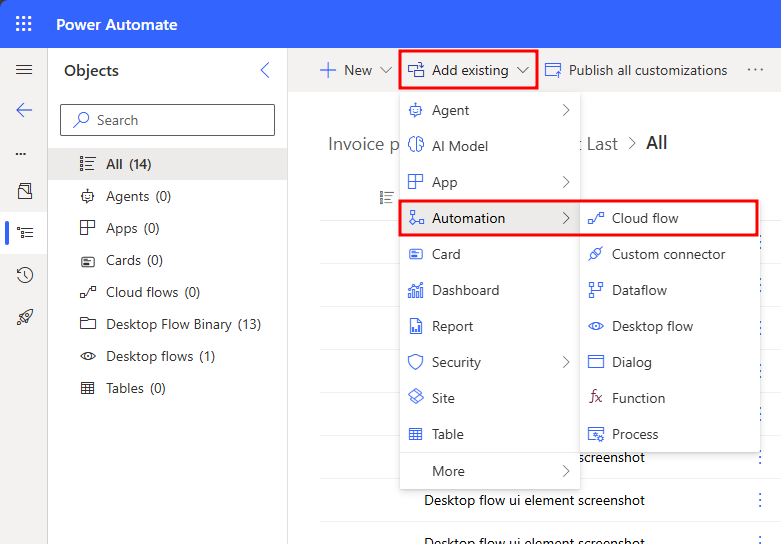Image resolution: width=781 pixels, height=544 pixels.
Task: Select Cloud flow in Automation submenu
Action: click(x=669, y=218)
